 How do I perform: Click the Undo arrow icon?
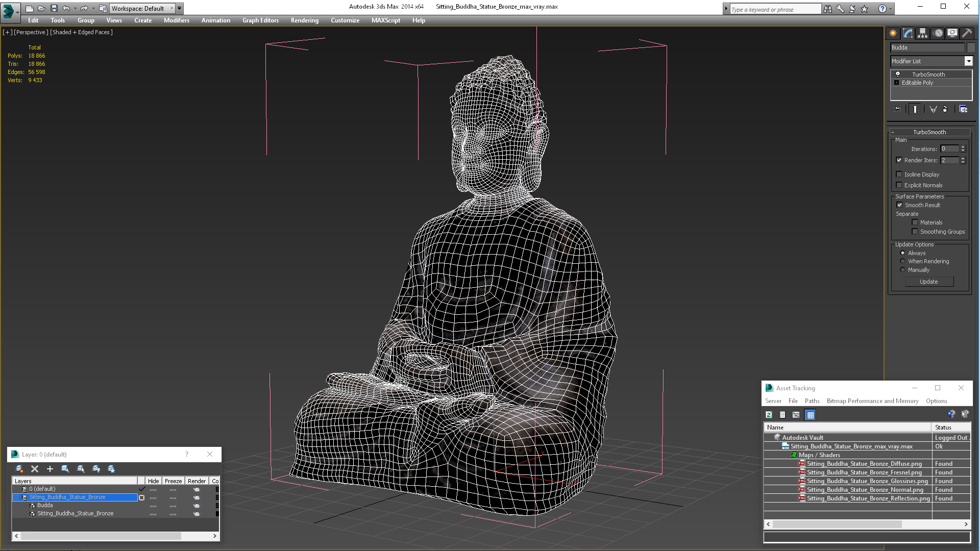[x=66, y=8]
